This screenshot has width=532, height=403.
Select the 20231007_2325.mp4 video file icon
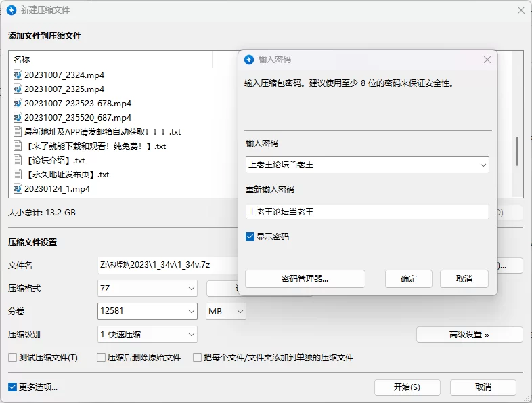(18, 89)
